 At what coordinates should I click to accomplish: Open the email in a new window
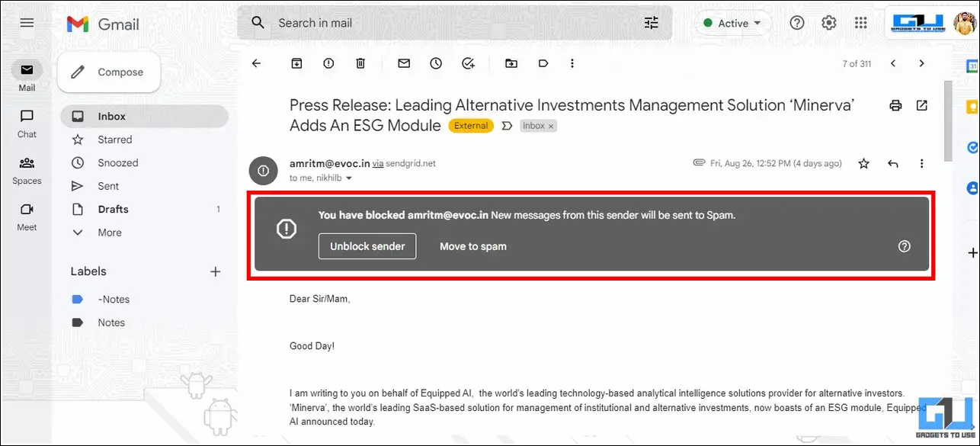(x=922, y=105)
